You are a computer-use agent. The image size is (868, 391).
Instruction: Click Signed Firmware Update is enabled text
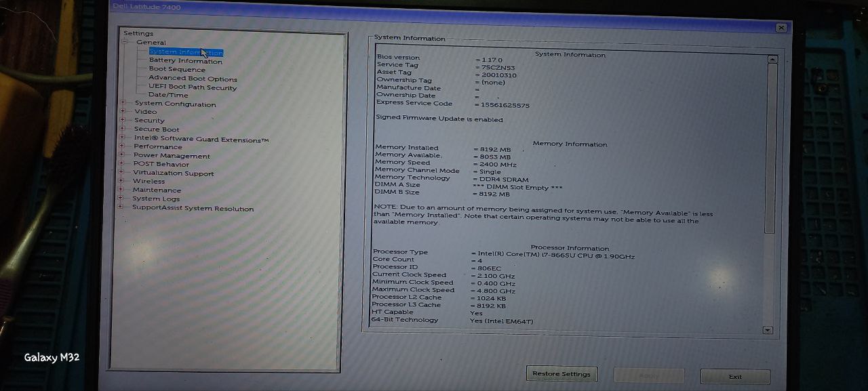(x=439, y=119)
